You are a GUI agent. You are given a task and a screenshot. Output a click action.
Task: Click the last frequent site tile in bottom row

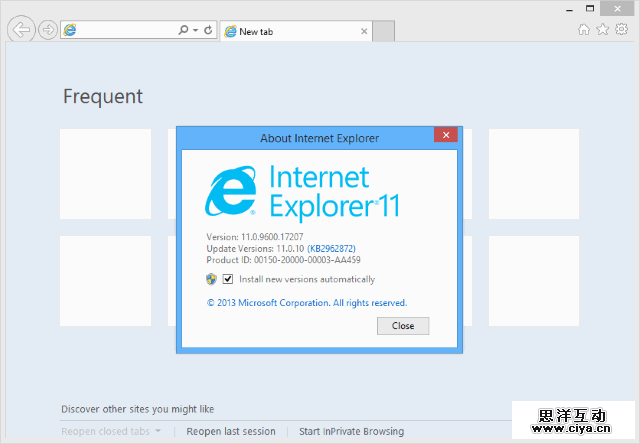(x=534, y=281)
